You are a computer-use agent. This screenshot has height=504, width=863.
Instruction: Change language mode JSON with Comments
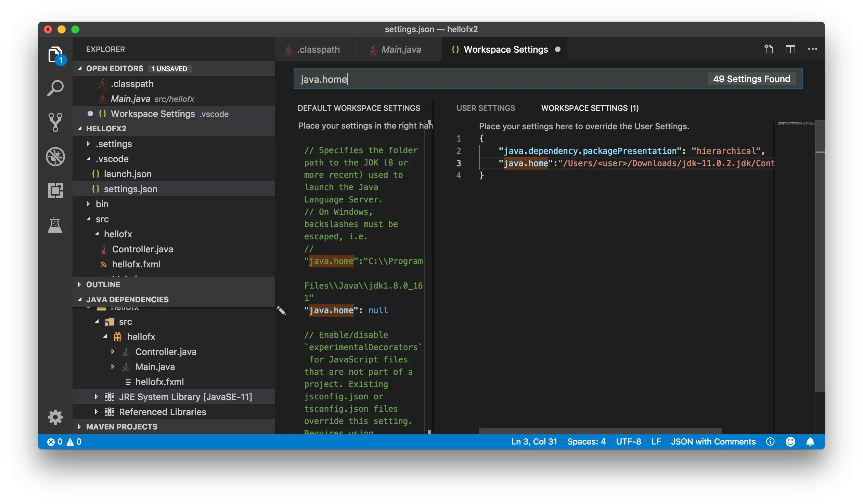(713, 442)
